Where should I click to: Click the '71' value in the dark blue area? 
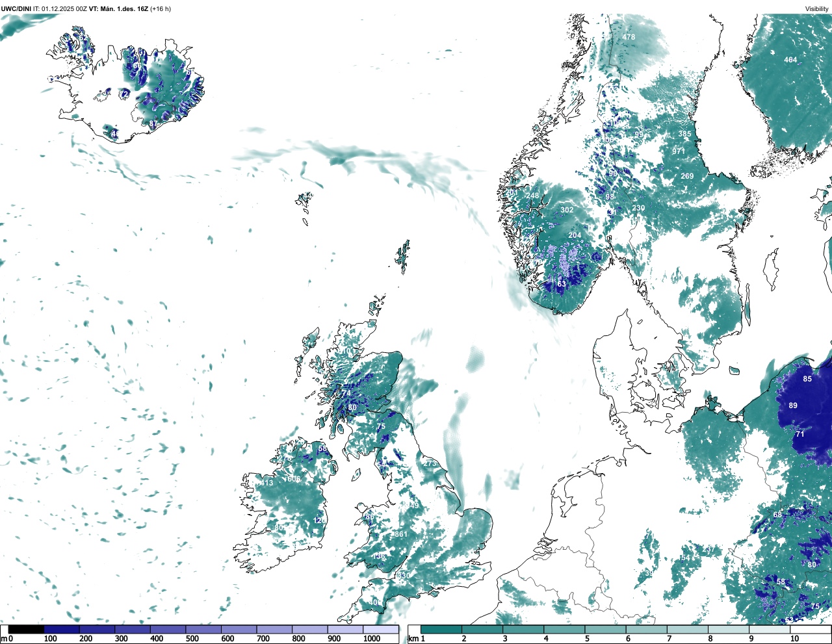click(x=800, y=433)
